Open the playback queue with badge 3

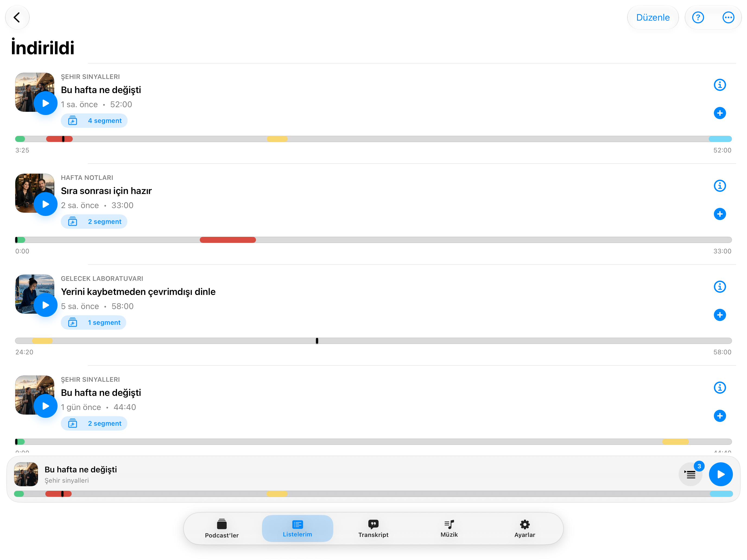pos(691,474)
